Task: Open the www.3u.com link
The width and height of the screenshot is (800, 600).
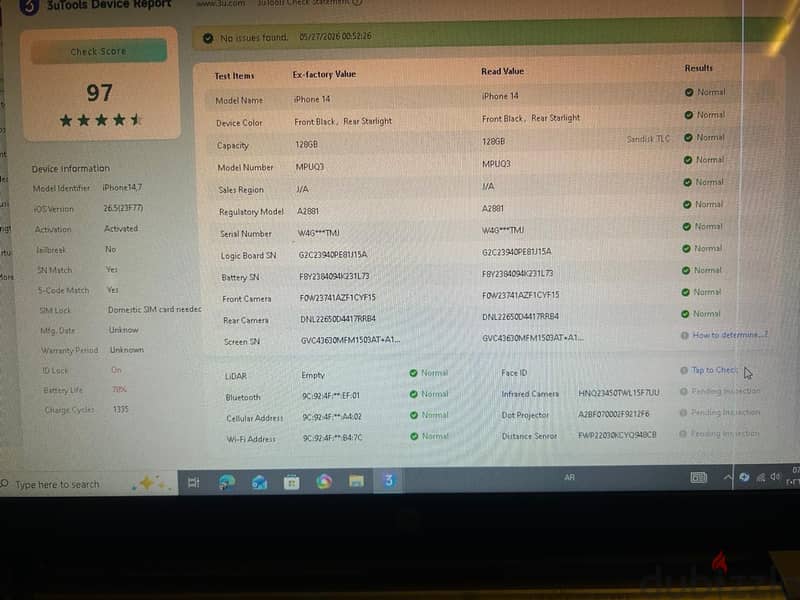Action: (220, 3)
